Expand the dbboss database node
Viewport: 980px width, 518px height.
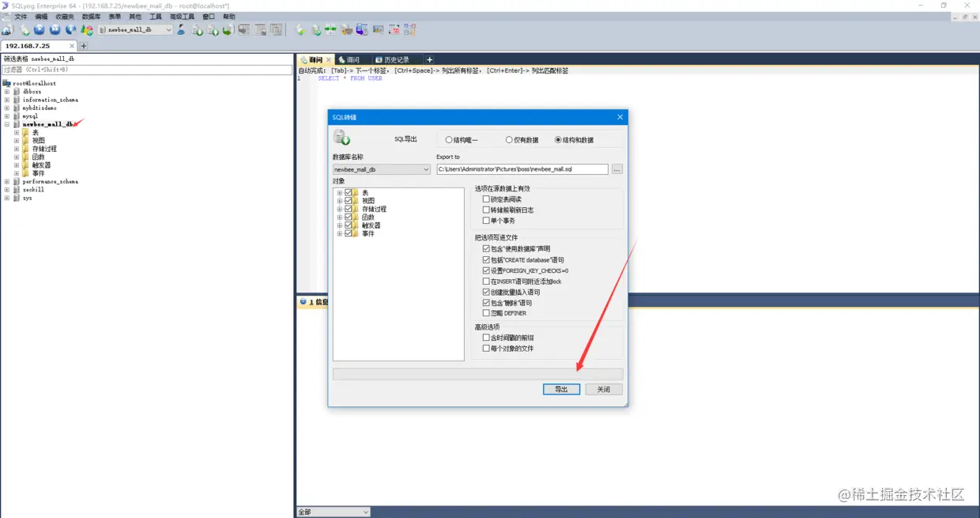coord(7,92)
